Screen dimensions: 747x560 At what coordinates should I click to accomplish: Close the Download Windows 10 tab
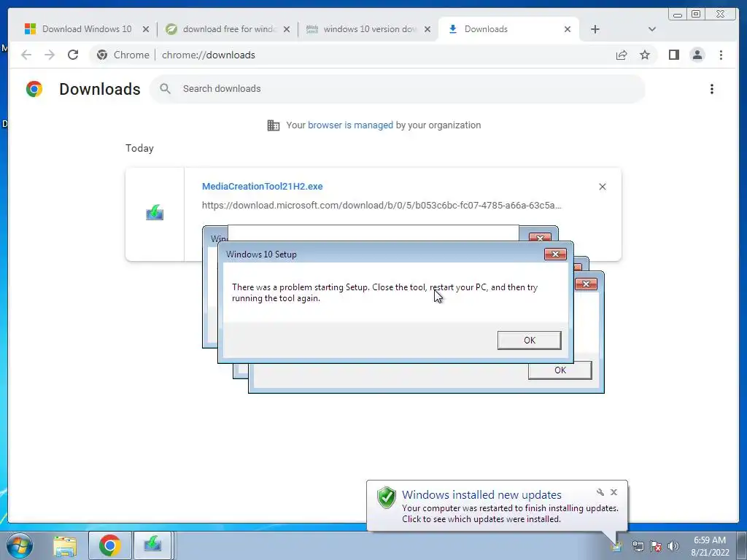[x=146, y=29]
